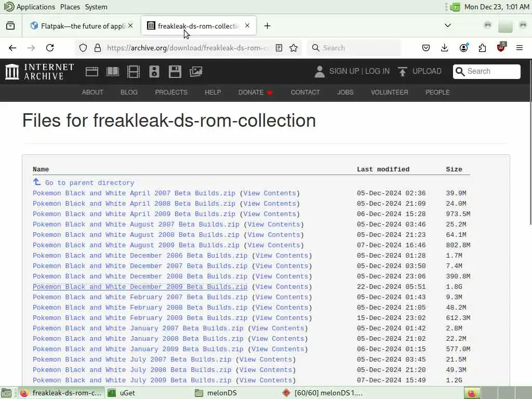Image resolution: width=532 pixels, height=399 pixels.
Task: Open the VOLUNTEER link
Action: (389, 92)
